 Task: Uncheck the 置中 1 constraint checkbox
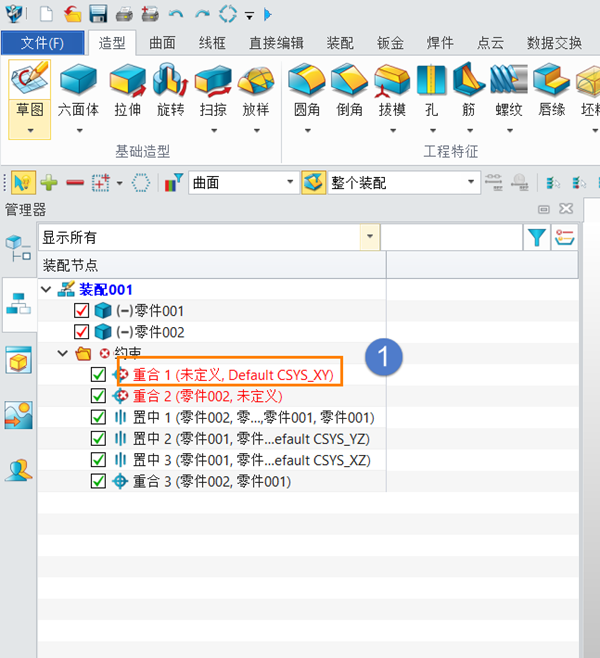[x=98, y=417]
